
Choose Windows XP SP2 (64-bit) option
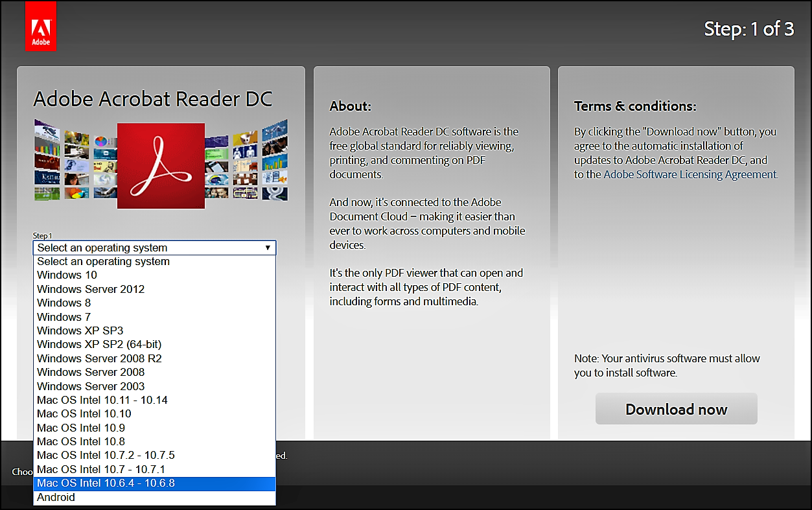[154, 345]
